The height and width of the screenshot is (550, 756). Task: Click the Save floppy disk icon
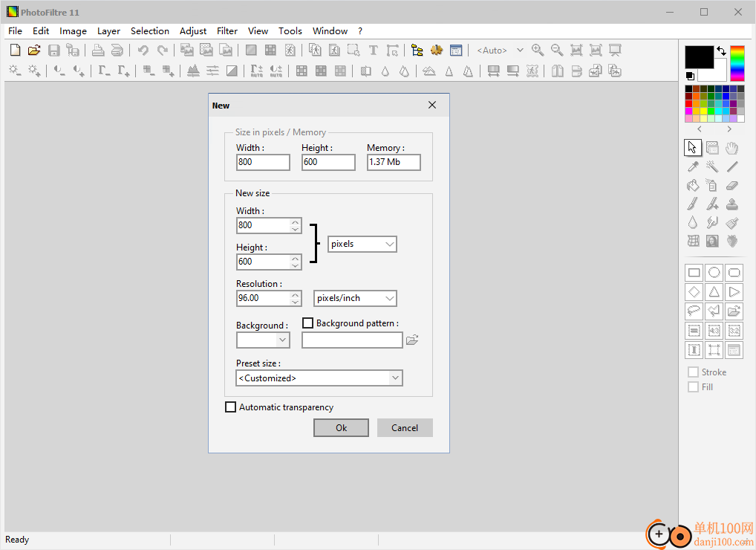54,51
